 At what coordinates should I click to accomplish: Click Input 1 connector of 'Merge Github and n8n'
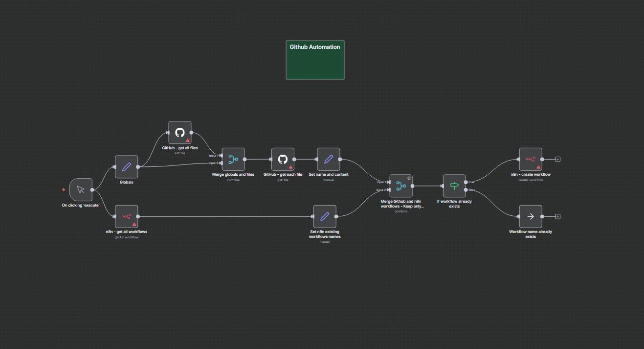click(389, 182)
